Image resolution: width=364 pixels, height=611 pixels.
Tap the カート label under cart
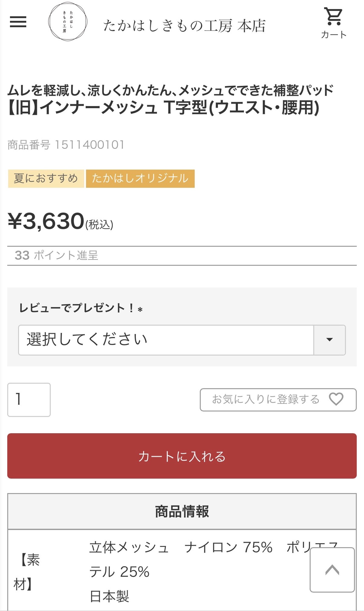[333, 35]
